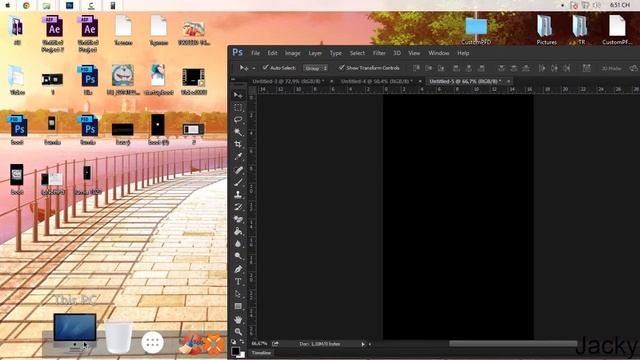This screenshot has height=360, width=640.
Task: Select the Healing Brush tool
Action: pos(238,170)
